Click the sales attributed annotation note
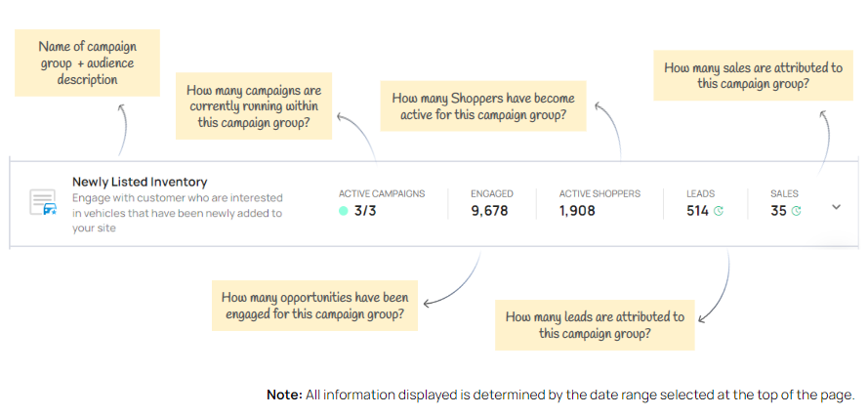This screenshot has width=868, height=416. click(x=753, y=76)
